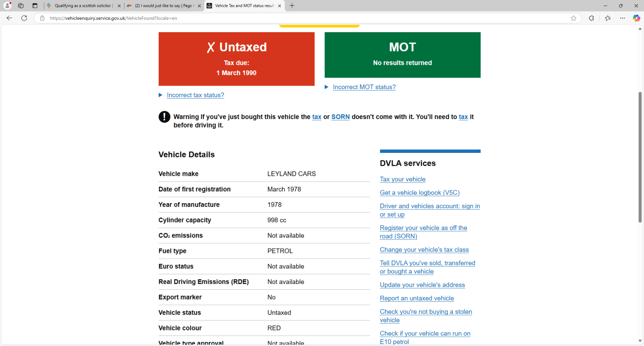Click the page vertical scrollbar thumb
This screenshot has height=346, width=644.
[x=640, y=157]
